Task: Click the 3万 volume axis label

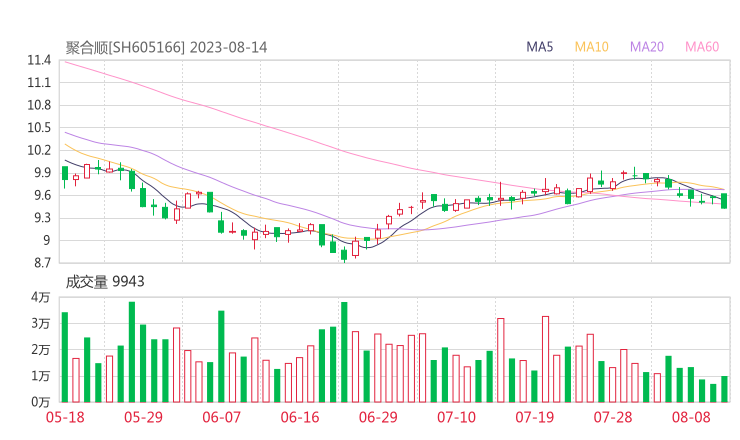Action: tap(41, 324)
